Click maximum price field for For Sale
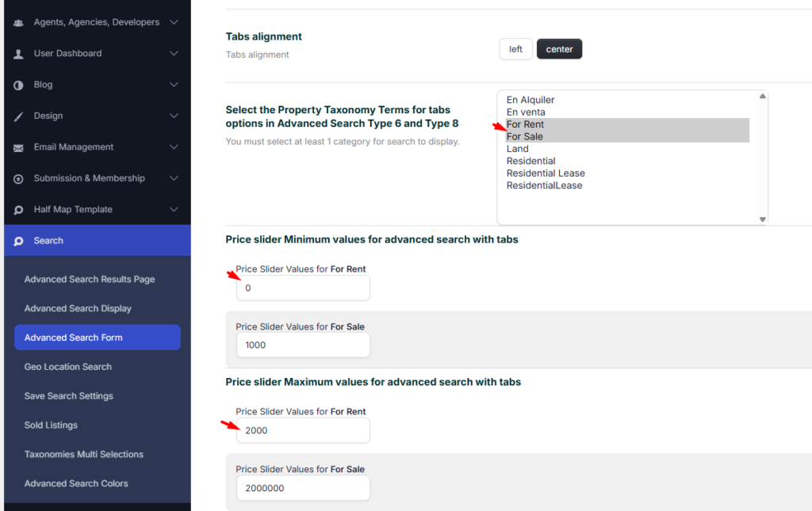The image size is (812, 511). (303, 488)
